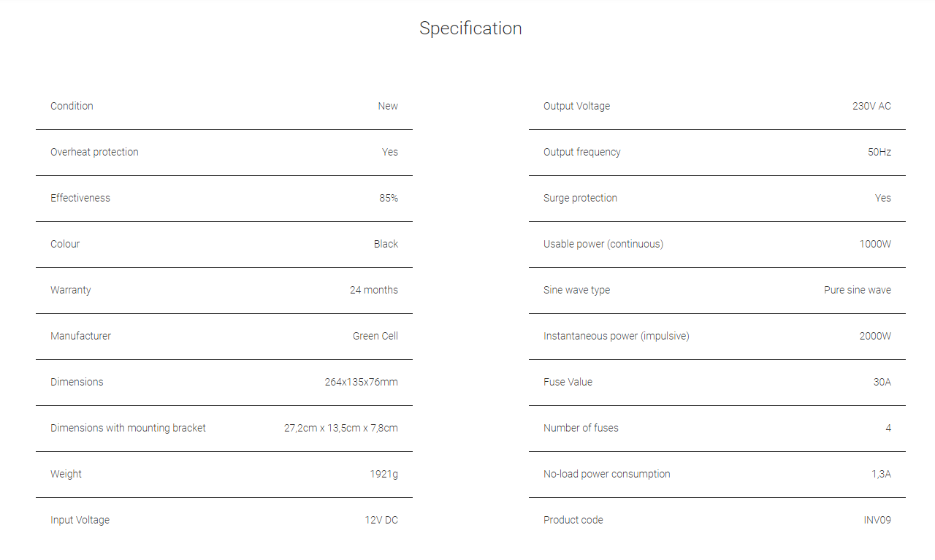Select the INV09 product code
935x560 pixels.
coord(877,520)
